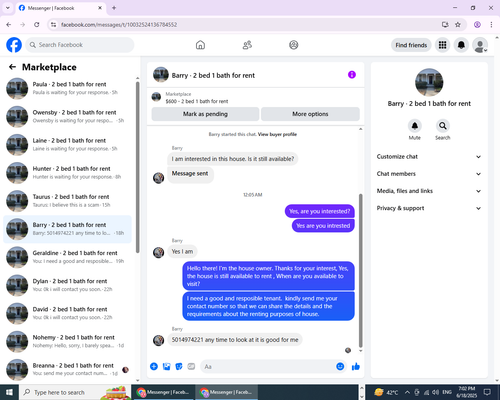
Task: Open the emoji picker in message box
Action: coord(340,367)
